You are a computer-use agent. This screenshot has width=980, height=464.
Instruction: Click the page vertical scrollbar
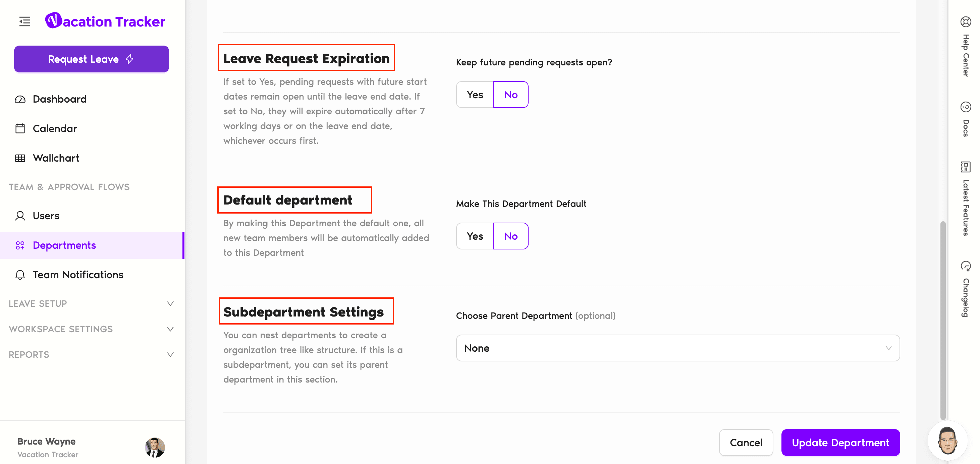tap(943, 320)
